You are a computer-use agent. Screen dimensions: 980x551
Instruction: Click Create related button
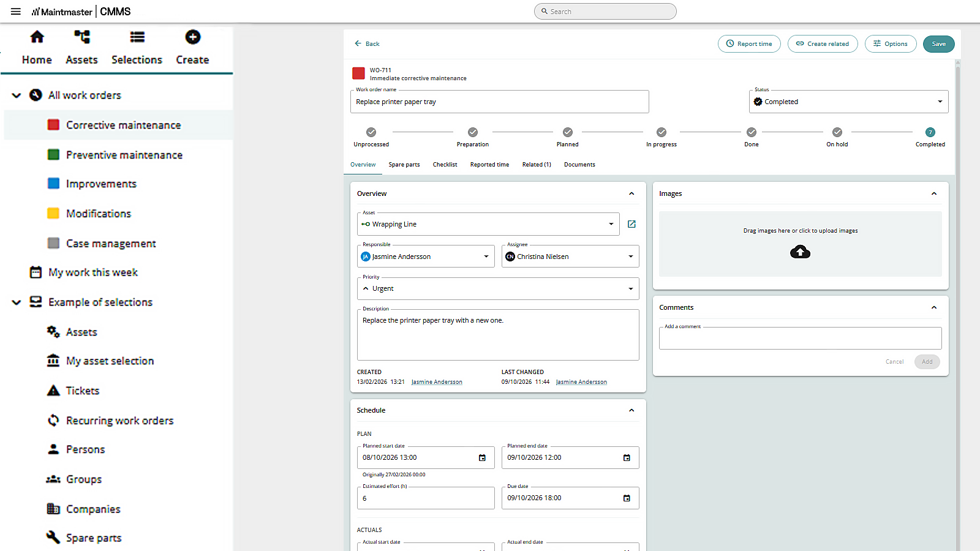(x=823, y=44)
